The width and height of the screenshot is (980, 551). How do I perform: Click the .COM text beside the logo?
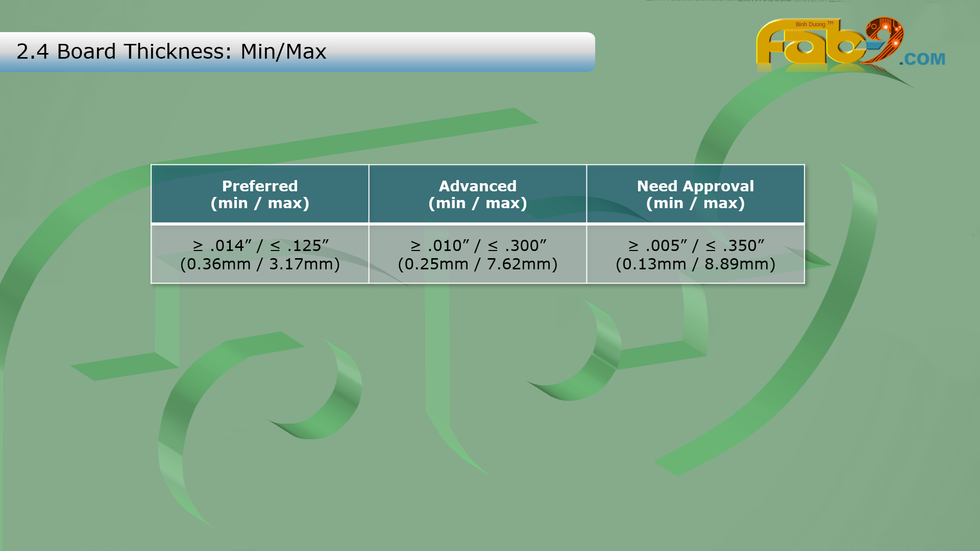(922, 59)
